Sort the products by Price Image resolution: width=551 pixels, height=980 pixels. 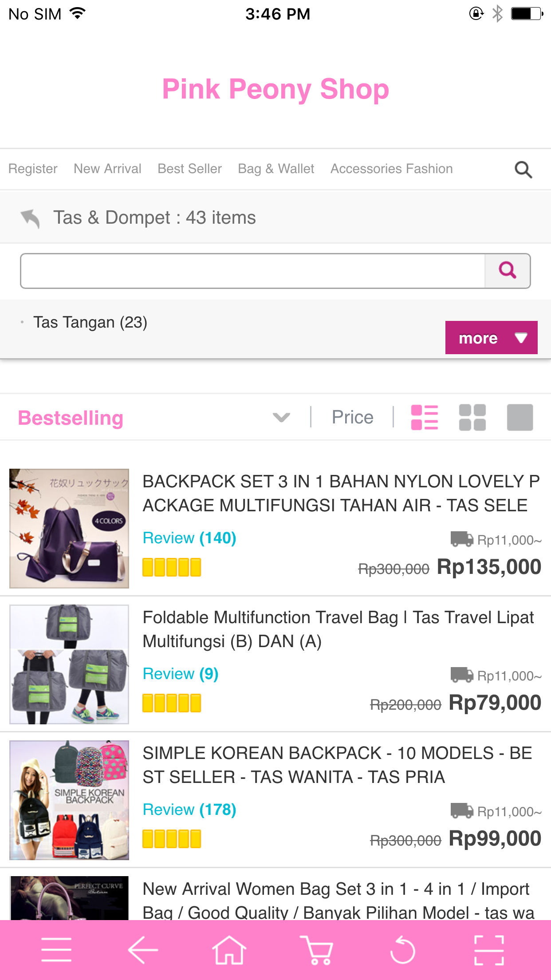pyautogui.click(x=353, y=418)
